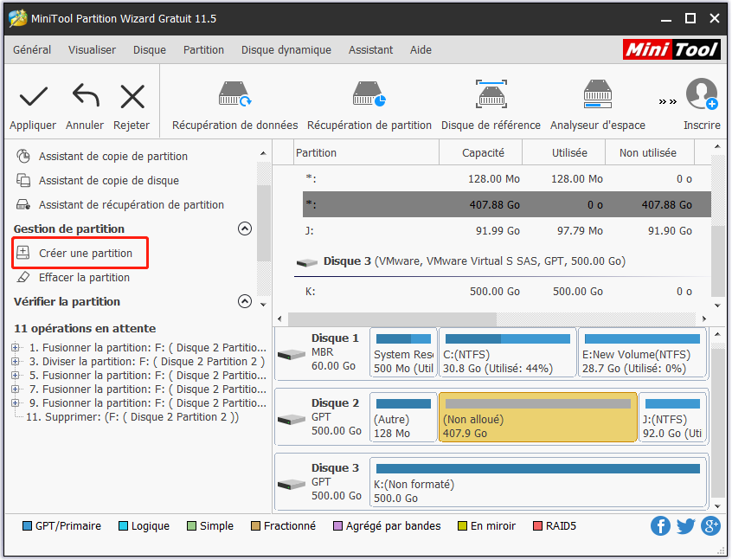Click GPT/Primaire legend color swatch
The image size is (732, 560).
click(27, 526)
